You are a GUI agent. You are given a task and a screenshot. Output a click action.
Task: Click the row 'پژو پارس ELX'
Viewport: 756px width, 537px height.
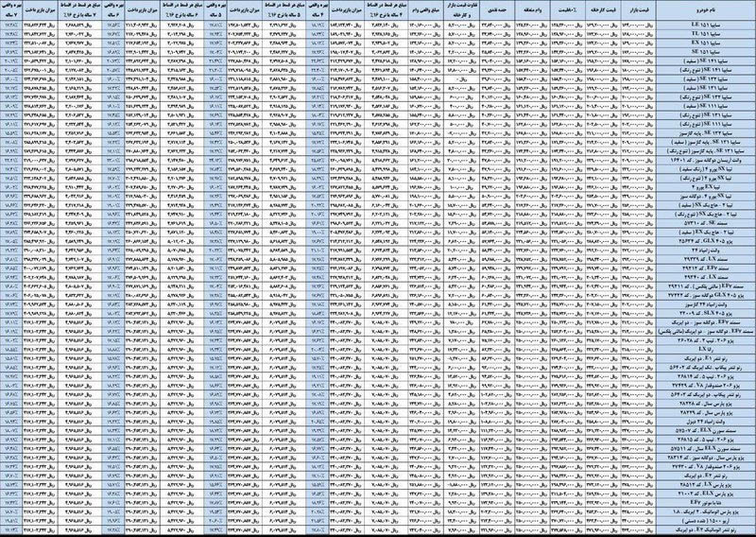(705, 494)
